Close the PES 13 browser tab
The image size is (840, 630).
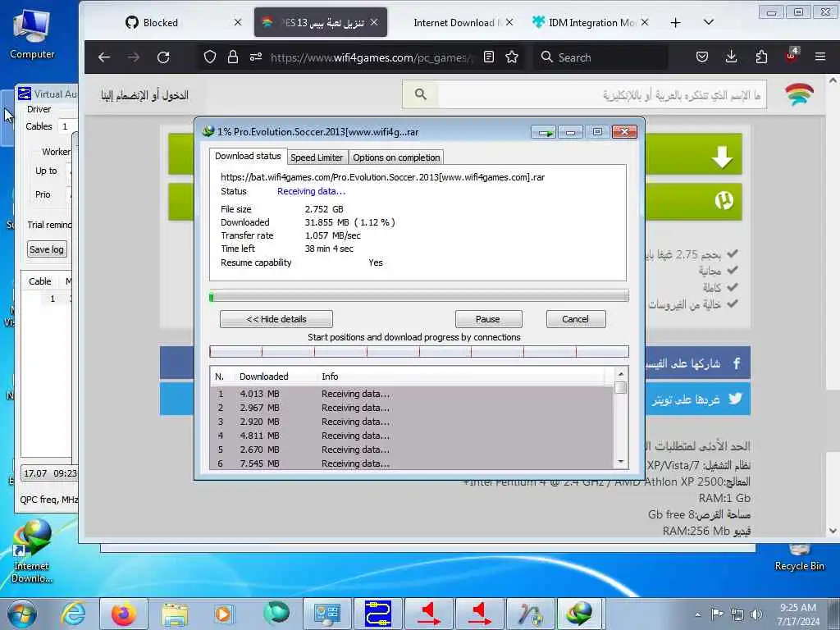click(x=374, y=22)
